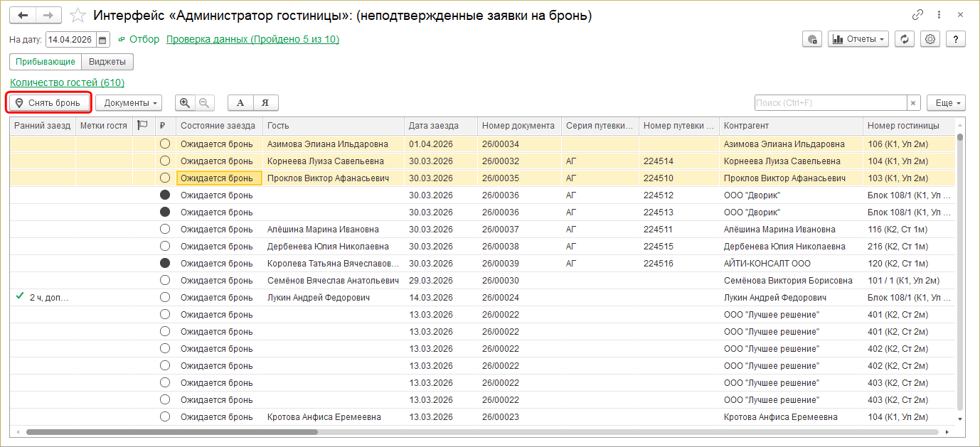Select the Прибывающие tab
The width and height of the screenshot is (980, 447).
(46, 62)
